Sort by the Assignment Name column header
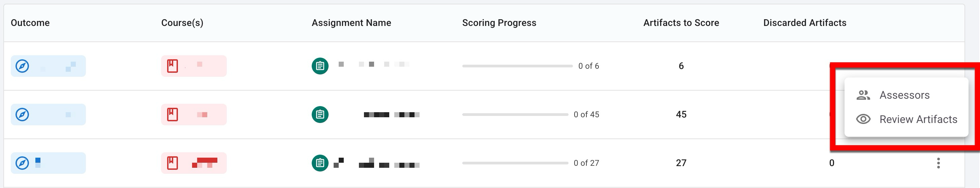This screenshot has width=980, height=188. coord(351,23)
